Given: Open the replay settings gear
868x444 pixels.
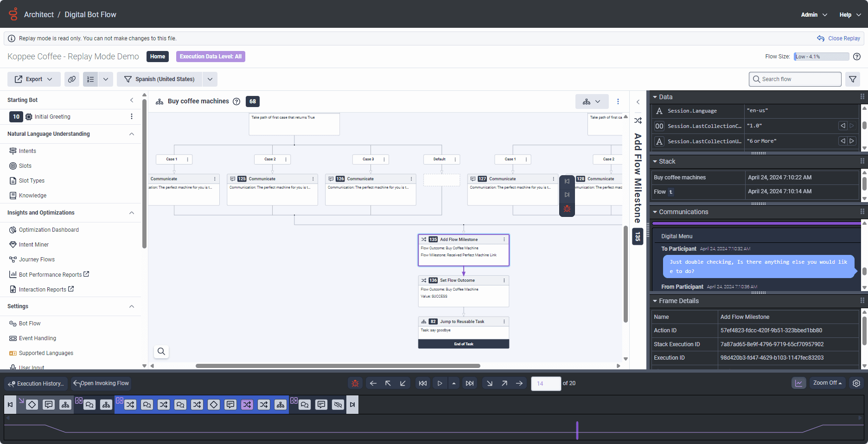Looking at the screenshot, I should tap(856, 383).
